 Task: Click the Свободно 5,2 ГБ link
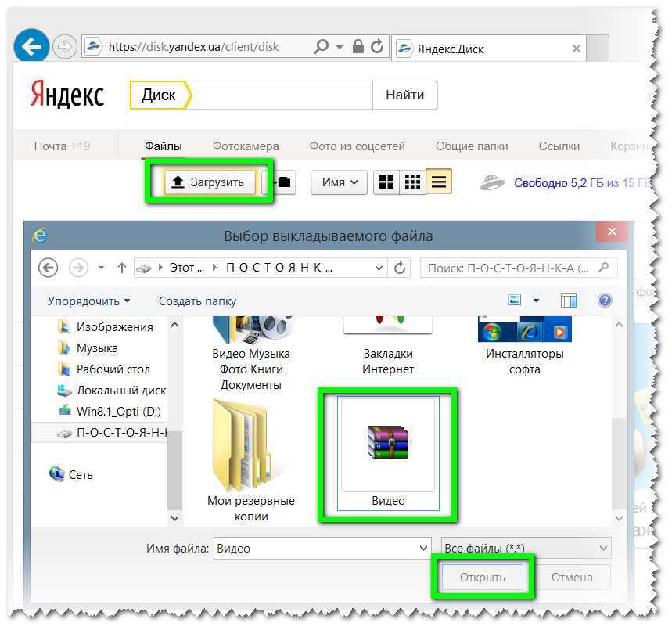pyautogui.click(x=580, y=183)
